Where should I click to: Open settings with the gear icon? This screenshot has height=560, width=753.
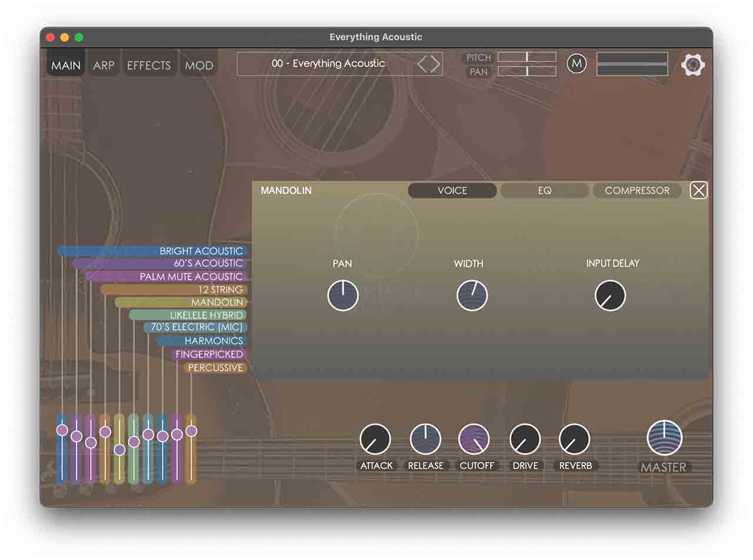click(692, 64)
